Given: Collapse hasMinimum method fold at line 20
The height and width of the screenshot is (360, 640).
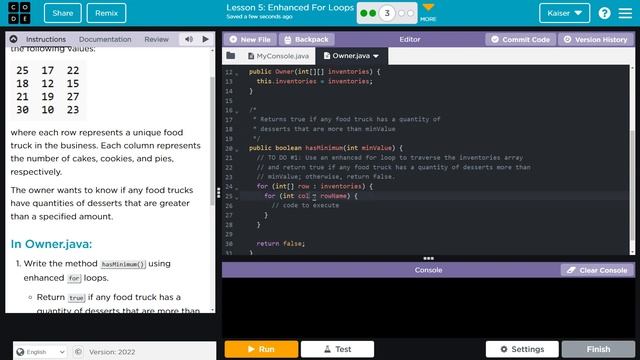Looking at the screenshot, I should 237,149.
